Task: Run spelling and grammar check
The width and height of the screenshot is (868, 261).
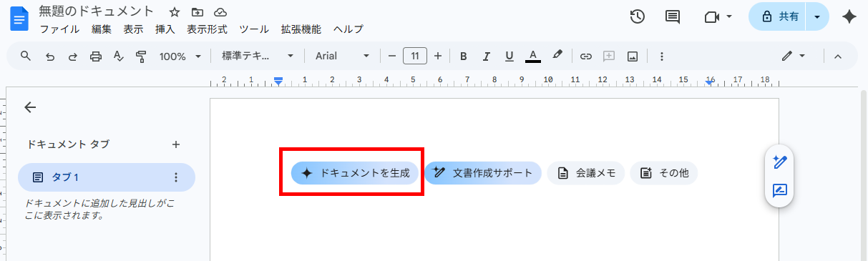Action: point(119,56)
